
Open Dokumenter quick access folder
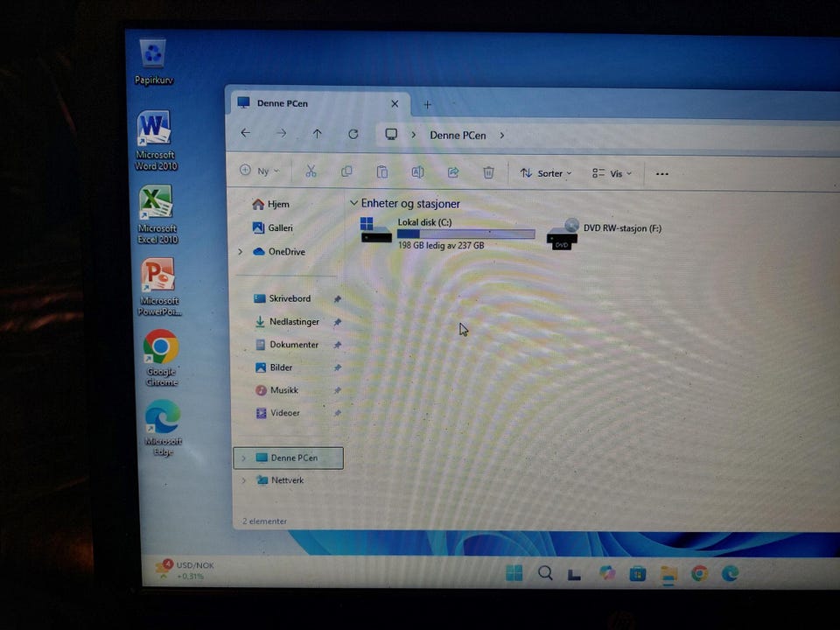(x=287, y=345)
